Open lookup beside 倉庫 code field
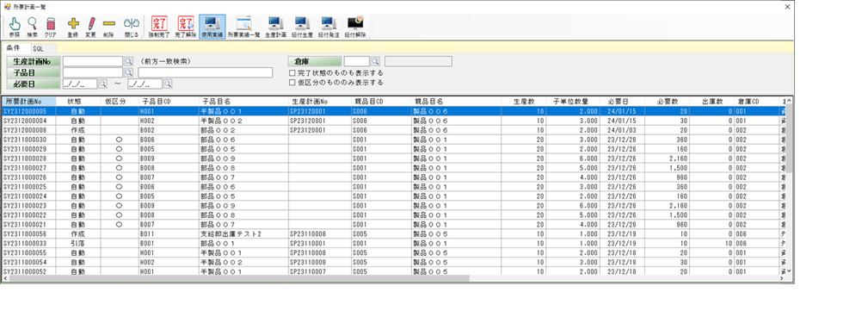Image resolution: width=868 pixels, height=317 pixels. [x=375, y=61]
